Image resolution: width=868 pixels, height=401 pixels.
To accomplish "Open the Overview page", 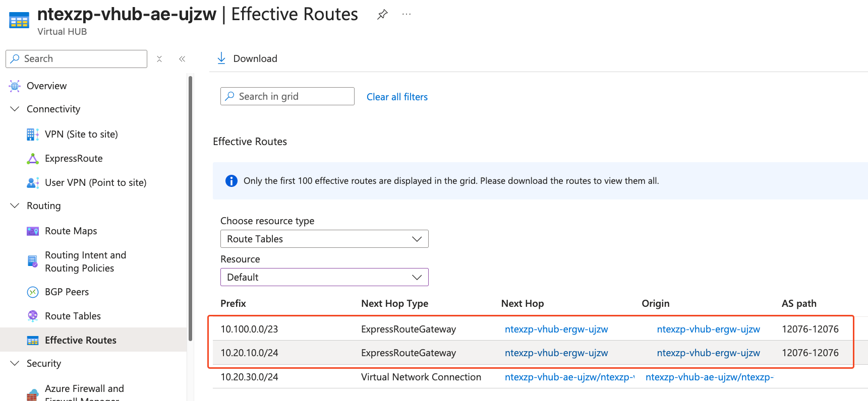I will click(46, 86).
